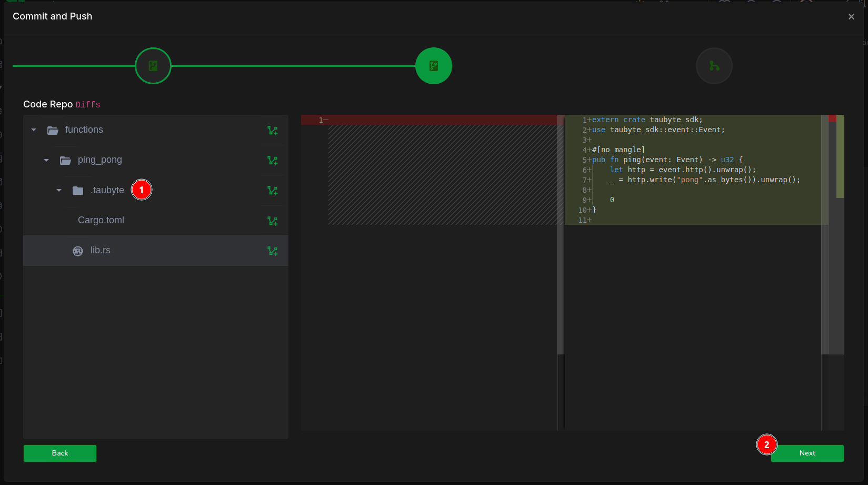Click the git add icon beside .taubyte

(x=272, y=190)
